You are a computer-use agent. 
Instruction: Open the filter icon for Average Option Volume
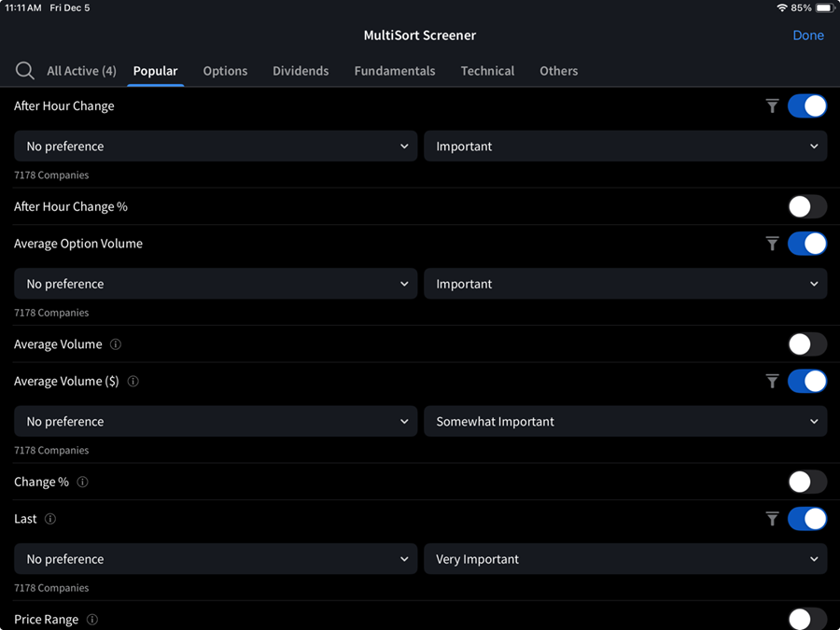pos(772,244)
